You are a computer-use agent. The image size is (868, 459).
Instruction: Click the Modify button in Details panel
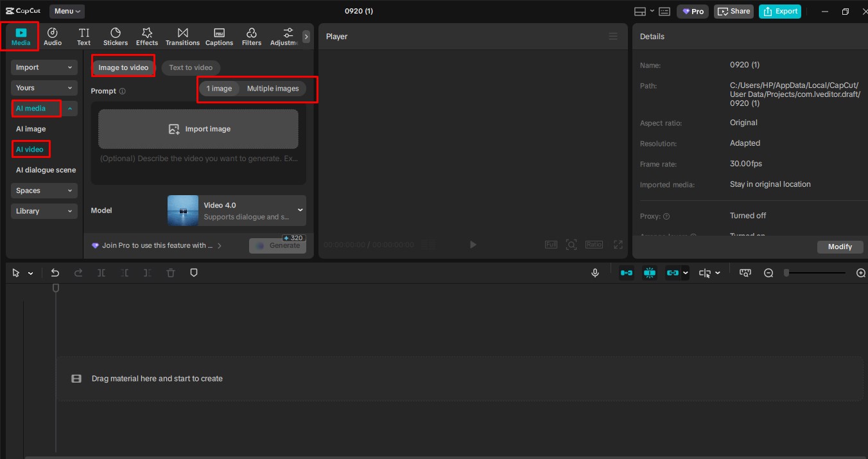click(x=840, y=247)
